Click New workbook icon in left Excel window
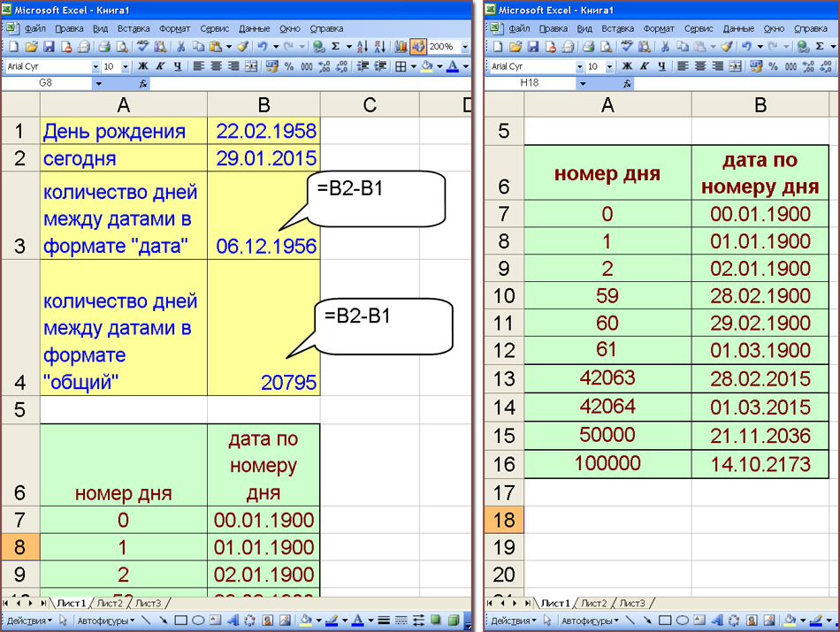This screenshot has height=632, width=840. point(14,47)
